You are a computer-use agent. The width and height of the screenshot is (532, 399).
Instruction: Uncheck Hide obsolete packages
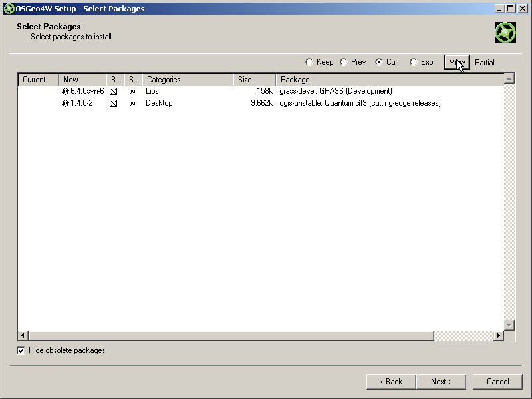(21, 351)
